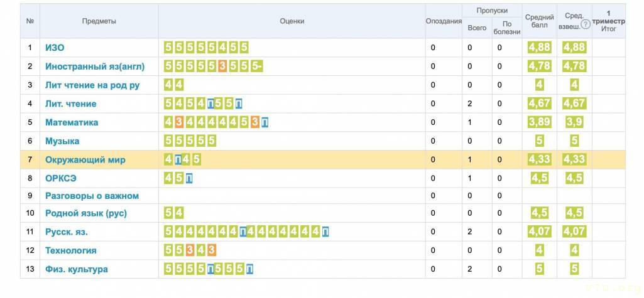The width and height of the screenshot is (644, 298).
Task: Open the Родной язык (рус) subject
Action: click(x=85, y=213)
